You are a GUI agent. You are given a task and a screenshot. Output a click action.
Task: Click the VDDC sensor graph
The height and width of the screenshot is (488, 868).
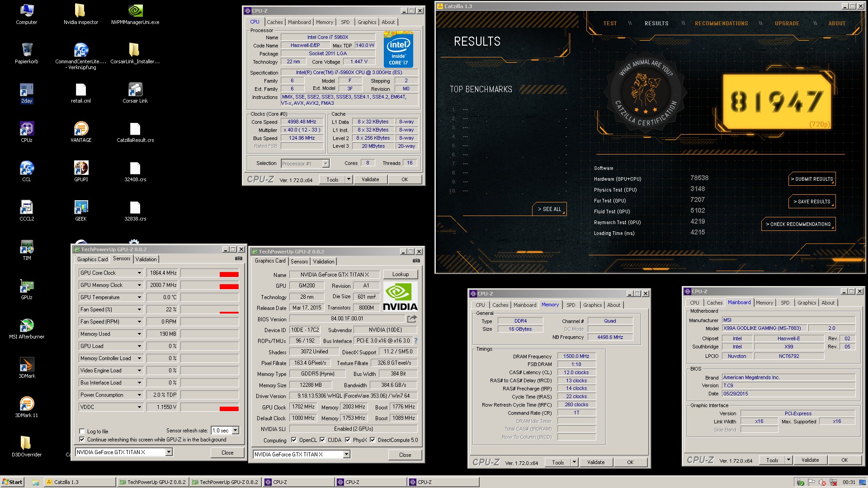[210, 407]
